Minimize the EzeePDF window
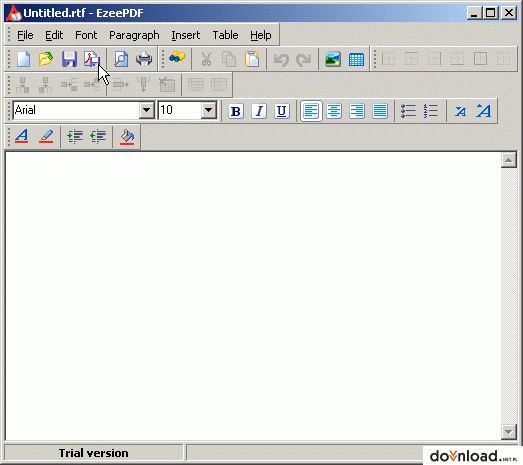Viewport: 523px width, 465px height. pyautogui.click(x=474, y=13)
